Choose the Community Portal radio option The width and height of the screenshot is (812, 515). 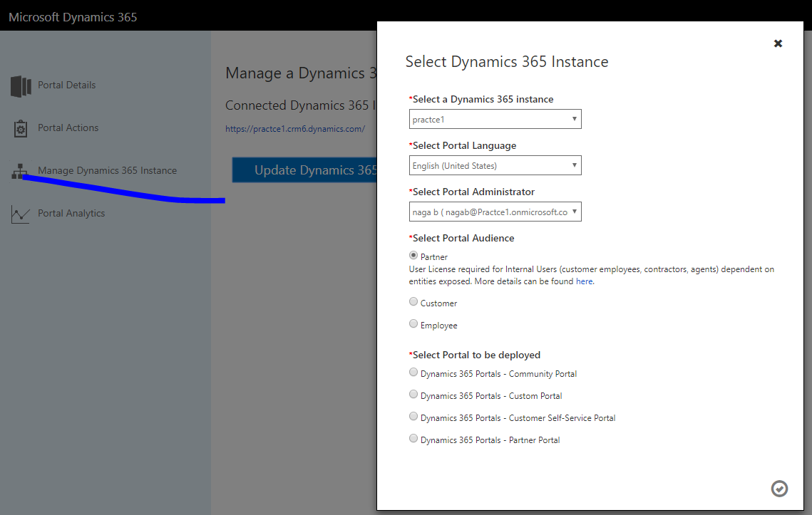point(413,372)
